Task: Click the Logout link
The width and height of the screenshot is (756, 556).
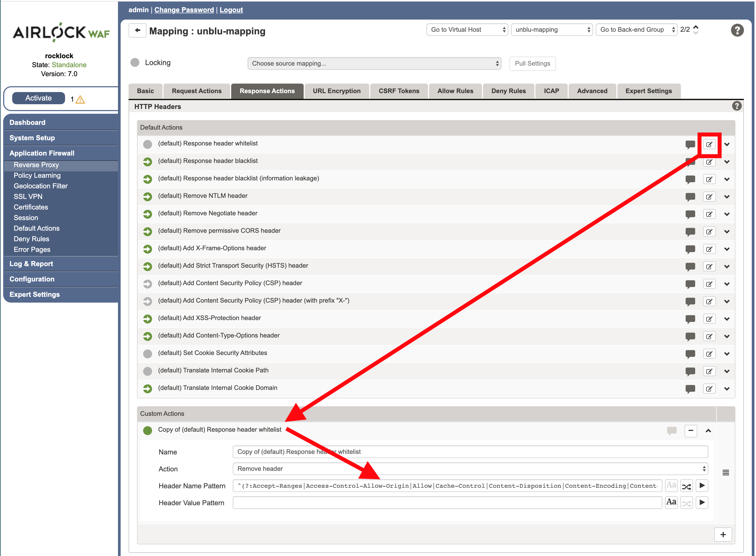Action: [x=231, y=10]
